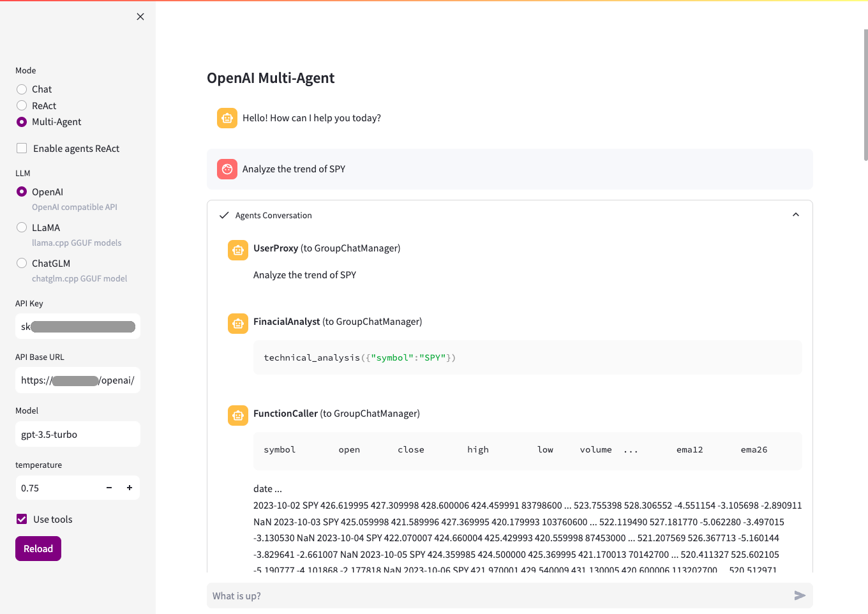Choose LLaMA as the LLM

pos(22,228)
